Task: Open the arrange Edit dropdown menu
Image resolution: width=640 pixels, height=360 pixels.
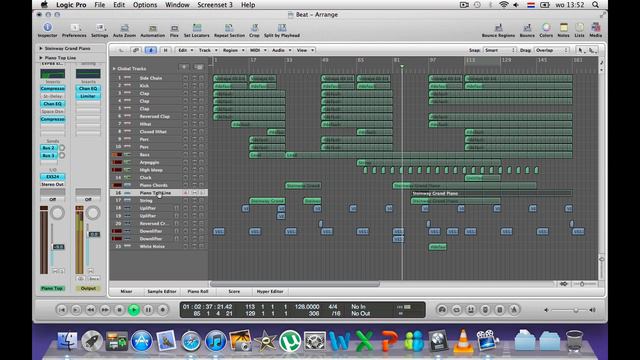Action: (x=185, y=50)
